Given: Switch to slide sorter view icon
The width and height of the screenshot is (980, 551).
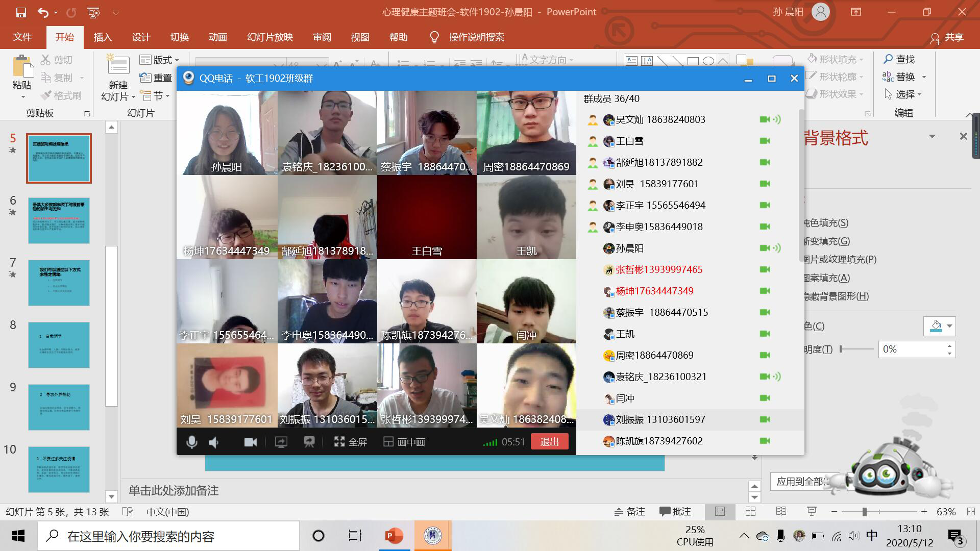Looking at the screenshot, I should point(751,512).
